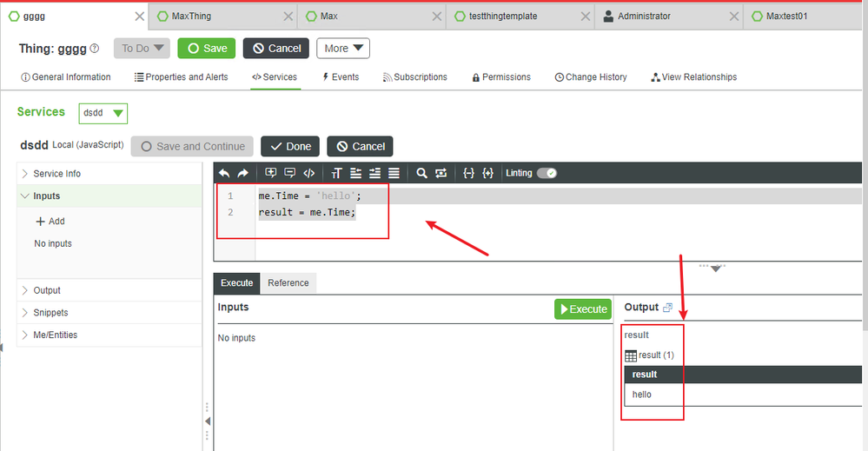
Task: Expand the Output section in sidebar
Action: (x=109, y=290)
